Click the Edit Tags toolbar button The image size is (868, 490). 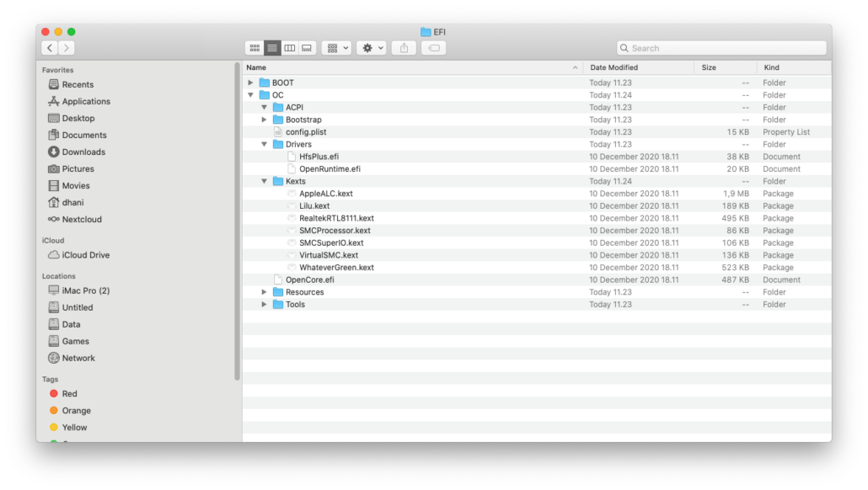(434, 48)
